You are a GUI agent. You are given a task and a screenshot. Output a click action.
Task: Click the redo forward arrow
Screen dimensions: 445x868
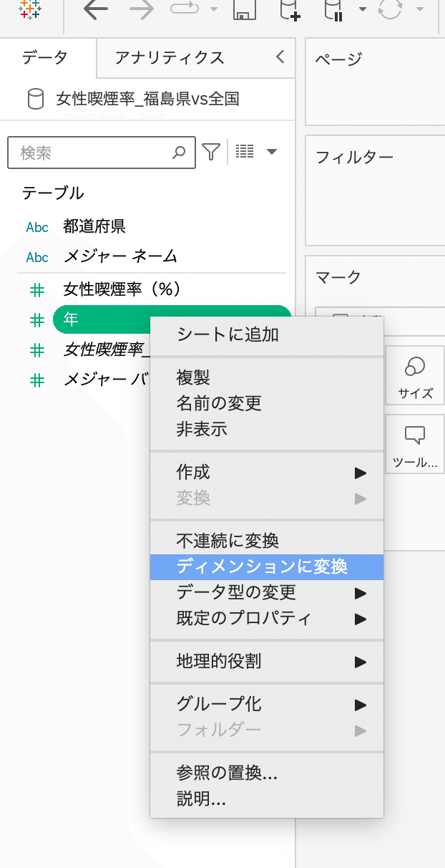coord(140,9)
